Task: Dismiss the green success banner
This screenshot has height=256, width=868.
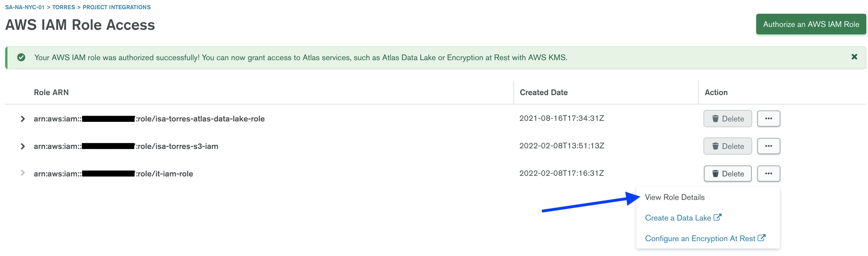Action: [854, 57]
